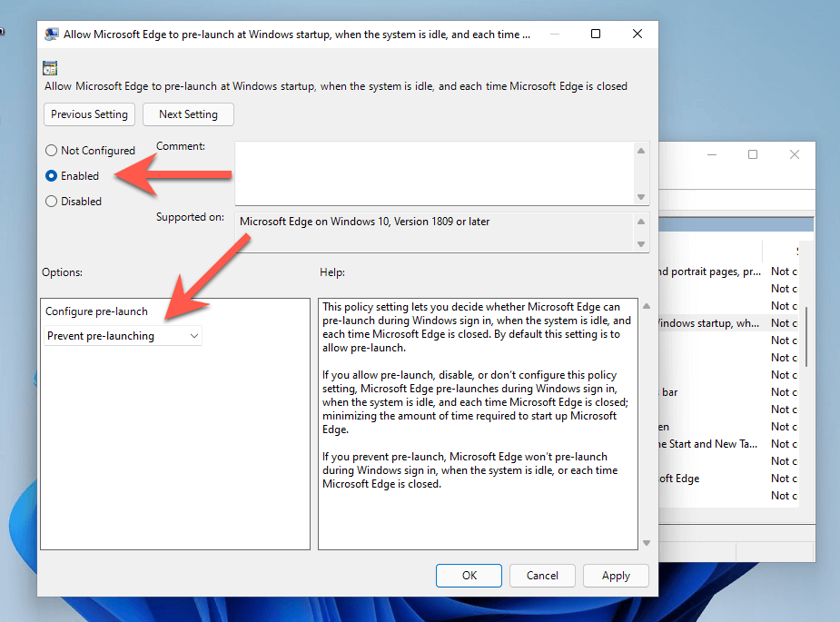Click the policy setting icon below title
This screenshot has width=840, height=622.
pyautogui.click(x=50, y=68)
